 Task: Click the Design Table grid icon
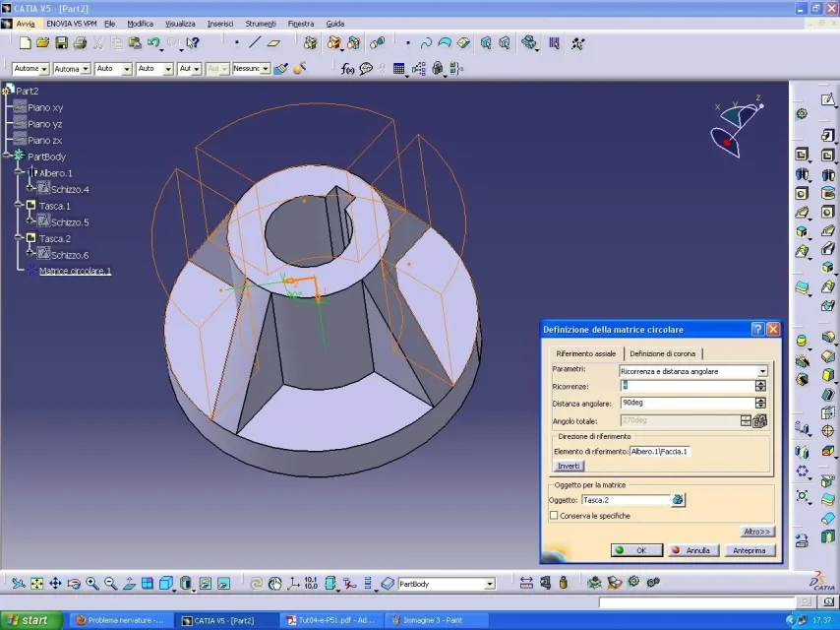click(398, 69)
